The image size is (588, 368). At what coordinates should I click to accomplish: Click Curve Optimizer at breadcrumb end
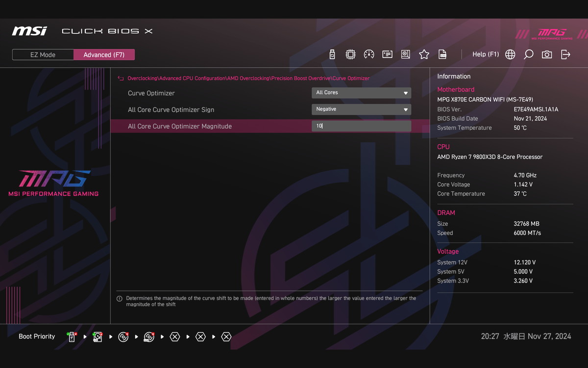(351, 79)
